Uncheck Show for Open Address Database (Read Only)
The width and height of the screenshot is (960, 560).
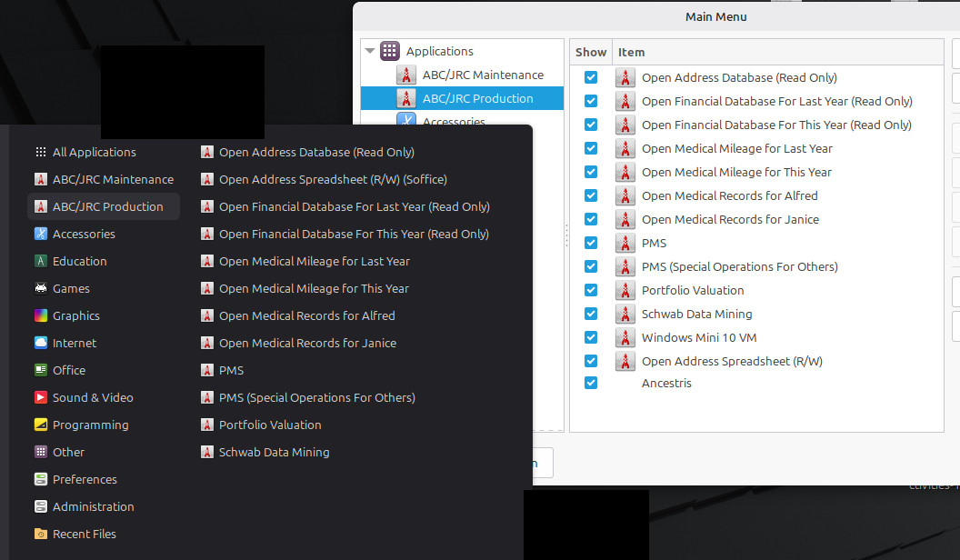point(591,77)
